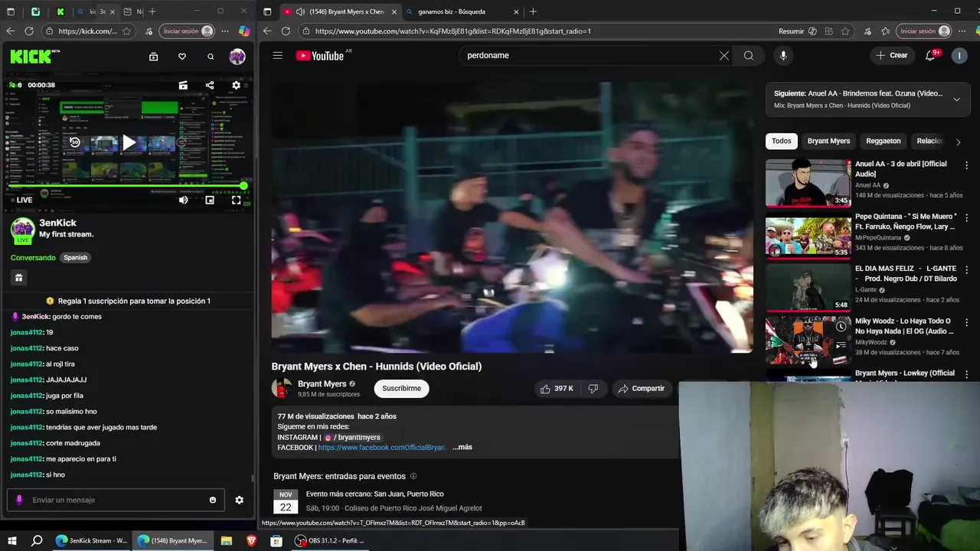
Task: Jump to LIVE in the Kick player
Action: [x=21, y=200]
